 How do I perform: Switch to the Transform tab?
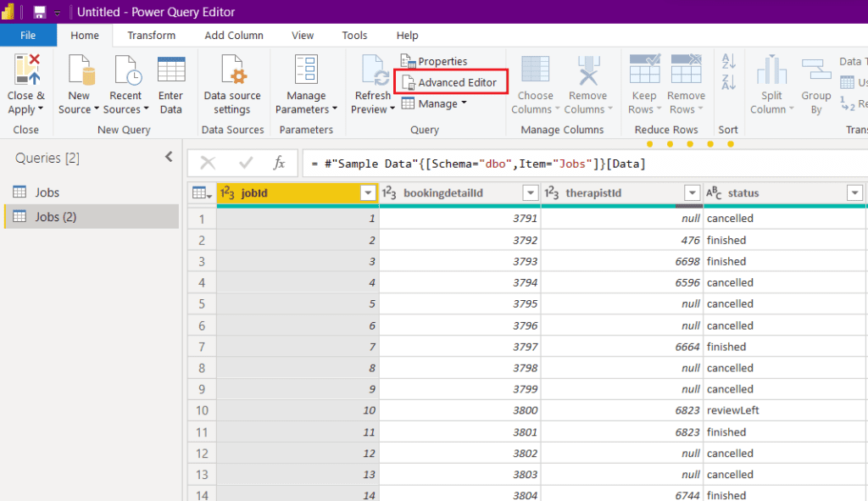(152, 36)
